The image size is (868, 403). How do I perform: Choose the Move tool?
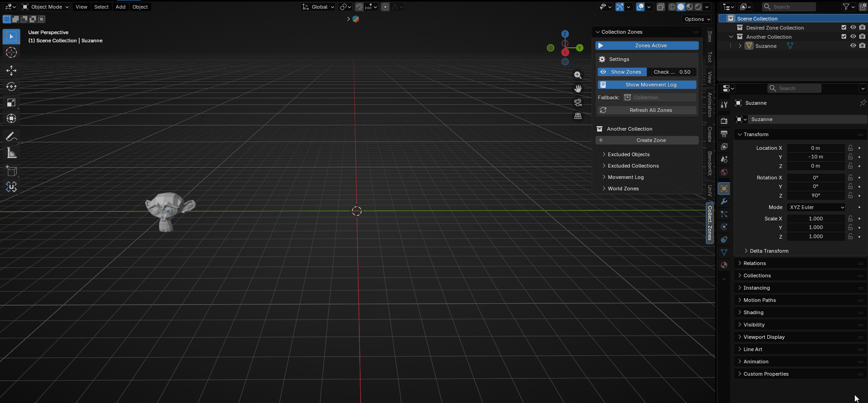coord(11,70)
